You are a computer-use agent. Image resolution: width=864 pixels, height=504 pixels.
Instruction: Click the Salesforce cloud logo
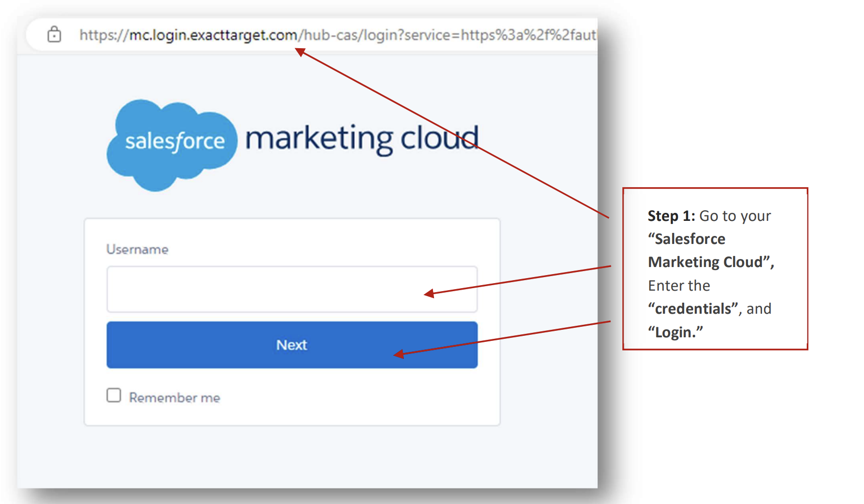click(x=171, y=145)
